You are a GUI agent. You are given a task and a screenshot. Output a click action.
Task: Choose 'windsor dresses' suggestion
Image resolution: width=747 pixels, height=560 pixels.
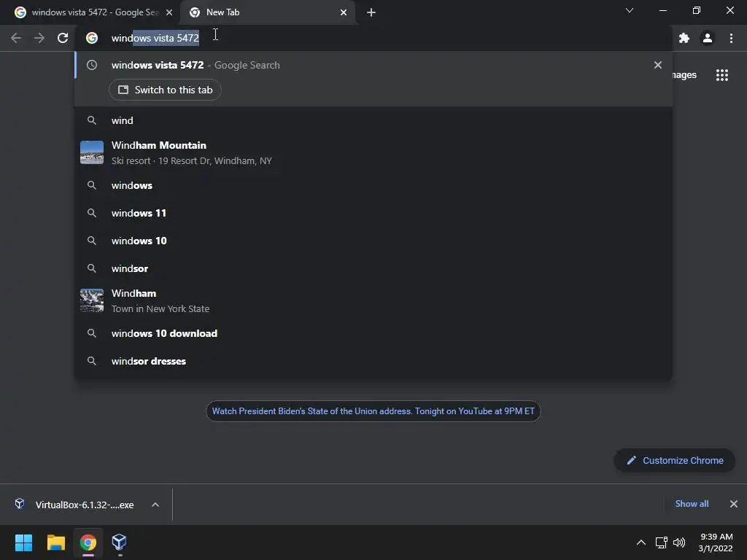[x=373, y=361]
